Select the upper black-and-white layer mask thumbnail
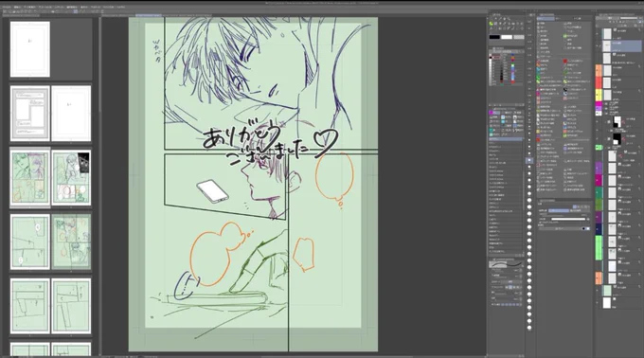644x358 pixels. click(x=617, y=122)
